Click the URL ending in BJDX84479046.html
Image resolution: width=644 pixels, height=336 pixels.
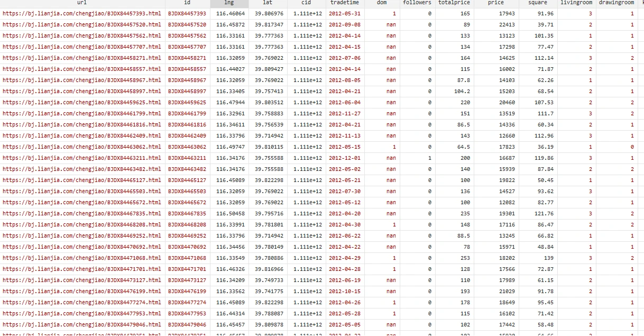click(81, 325)
